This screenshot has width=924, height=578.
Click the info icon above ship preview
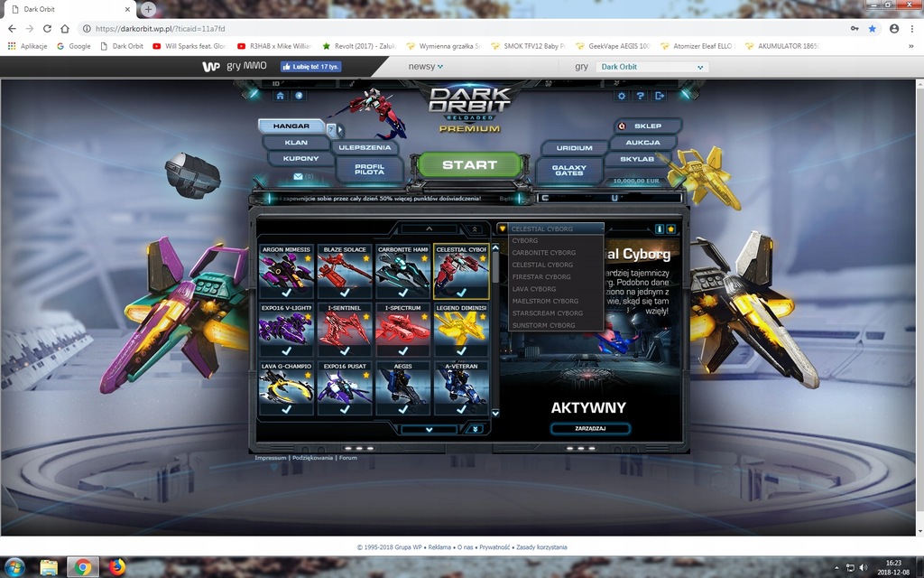660,228
